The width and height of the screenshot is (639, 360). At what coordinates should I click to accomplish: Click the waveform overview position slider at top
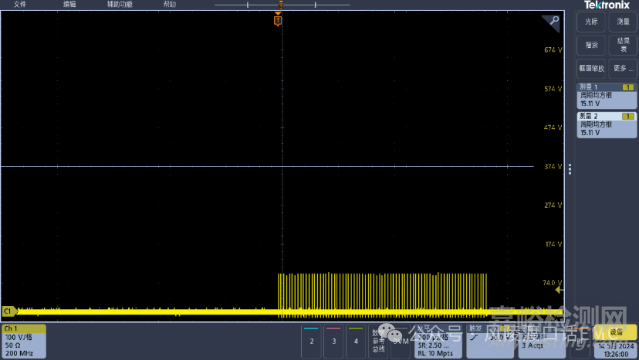282,5
